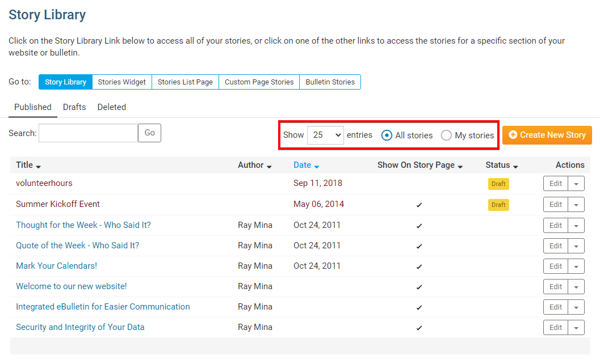Expand actions dropdown for Welcome to our new website!
This screenshot has width=600, height=364.
(x=577, y=287)
